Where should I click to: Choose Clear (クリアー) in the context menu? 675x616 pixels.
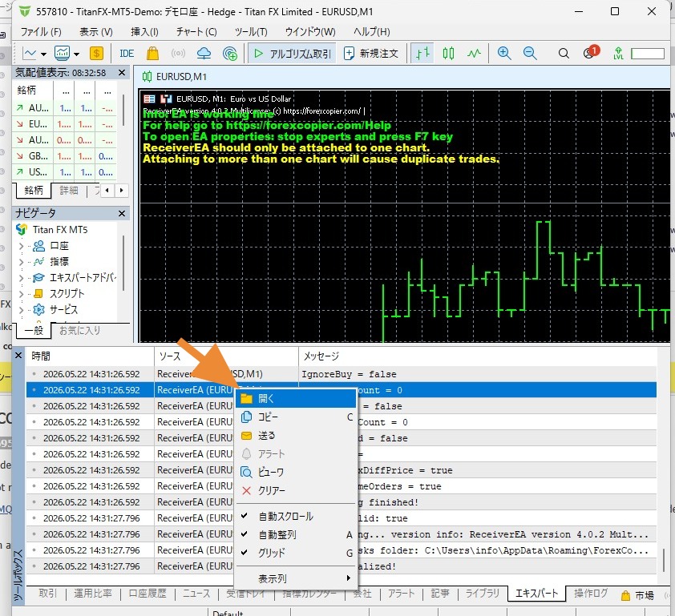click(296, 490)
